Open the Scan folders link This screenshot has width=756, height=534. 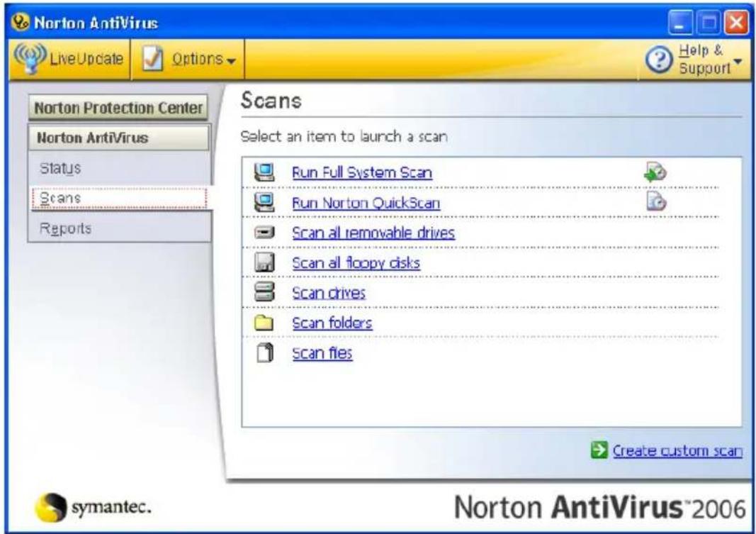point(332,323)
